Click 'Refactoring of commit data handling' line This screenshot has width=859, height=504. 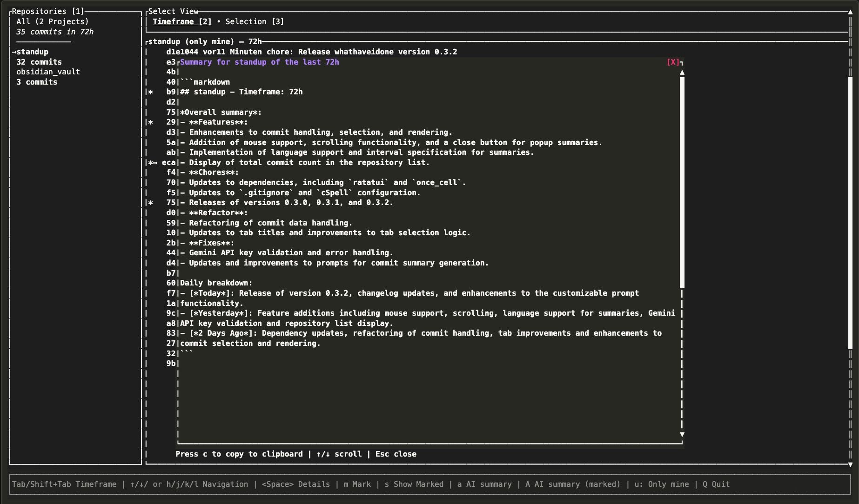click(x=266, y=223)
